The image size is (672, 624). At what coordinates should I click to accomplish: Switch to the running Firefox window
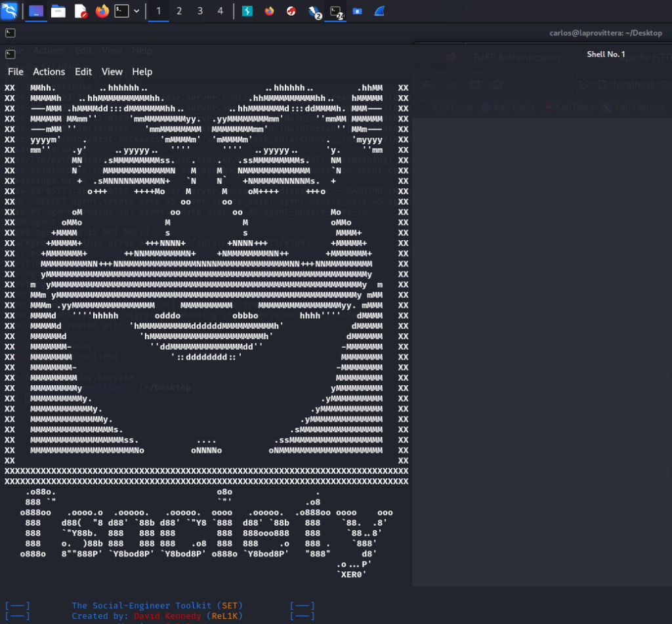(x=269, y=11)
